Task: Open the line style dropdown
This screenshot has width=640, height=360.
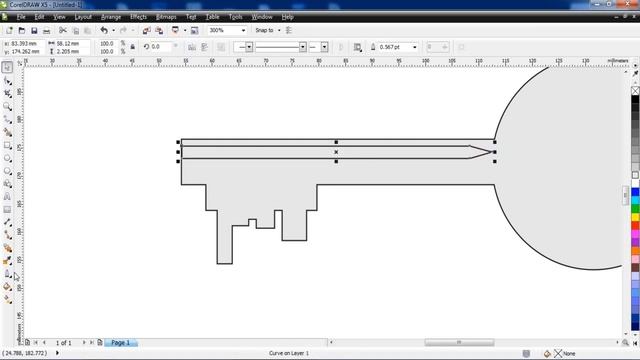Action: [x=303, y=47]
